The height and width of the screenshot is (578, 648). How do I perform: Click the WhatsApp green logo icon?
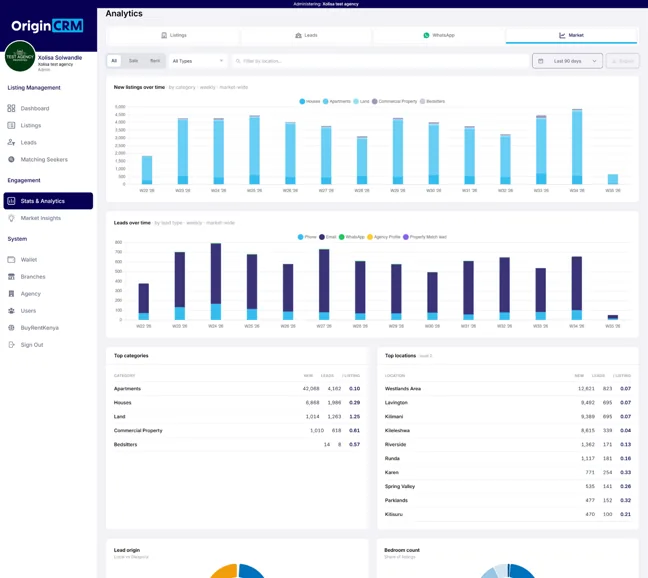point(426,35)
